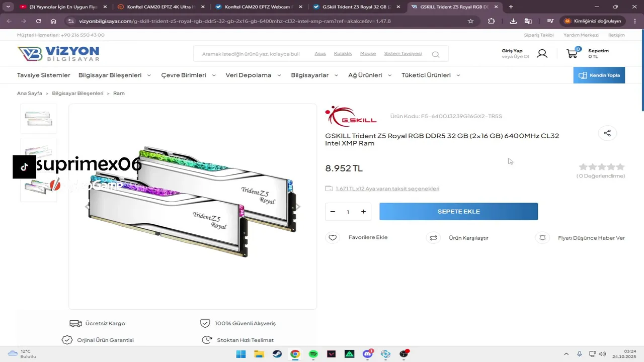644x362 pixels.
Task: Open Windows Start menu
Action: coord(241,354)
